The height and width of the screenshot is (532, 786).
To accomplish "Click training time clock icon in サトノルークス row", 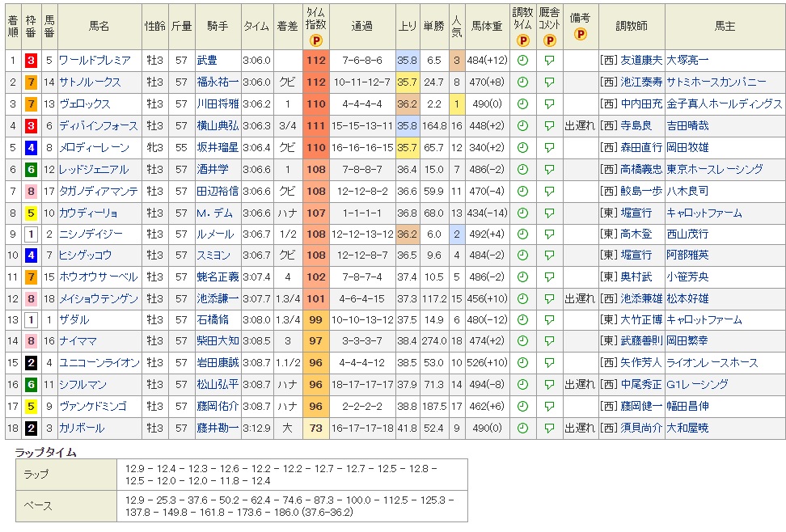I will click(522, 82).
